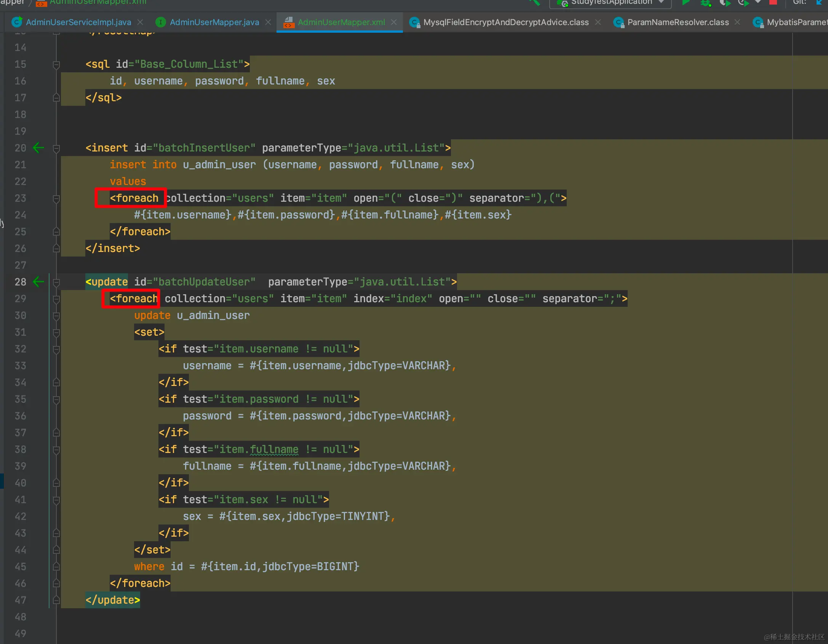Click the "batchInsertUser" id value
The image size is (828, 644).
tap(204, 148)
